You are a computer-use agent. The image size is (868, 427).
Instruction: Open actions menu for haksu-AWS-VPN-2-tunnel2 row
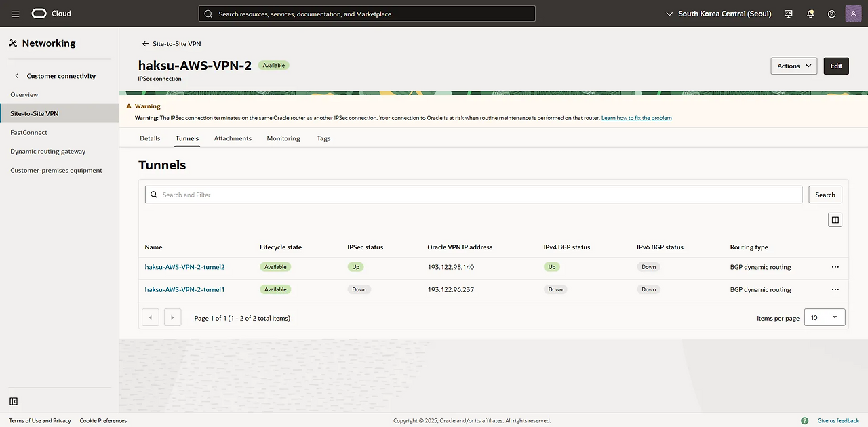click(835, 267)
